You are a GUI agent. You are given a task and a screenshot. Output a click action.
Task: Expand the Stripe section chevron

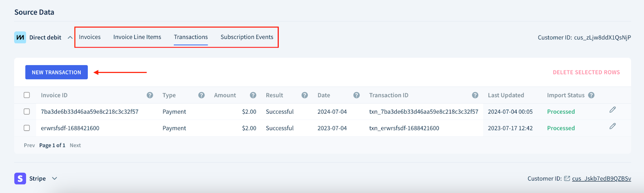coord(54,178)
